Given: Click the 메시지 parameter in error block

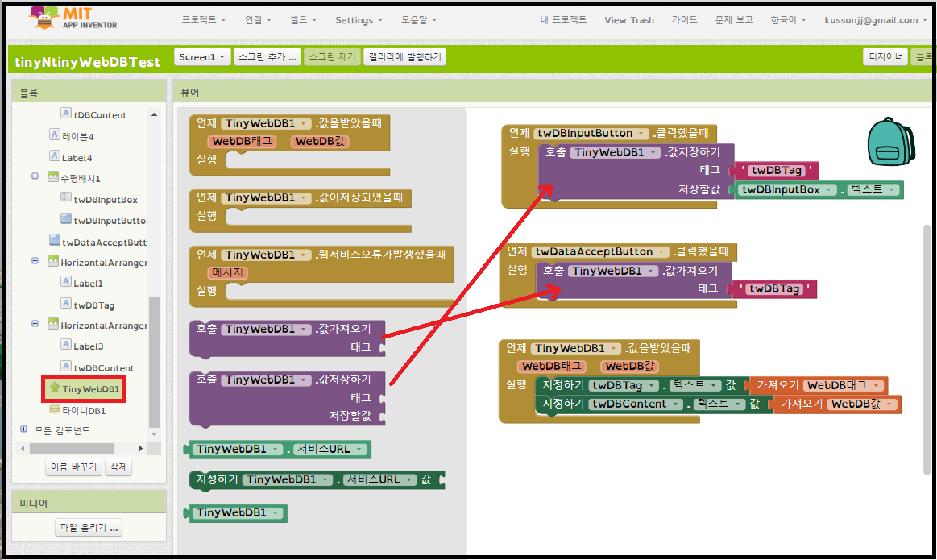Looking at the screenshot, I should pyautogui.click(x=227, y=272).
